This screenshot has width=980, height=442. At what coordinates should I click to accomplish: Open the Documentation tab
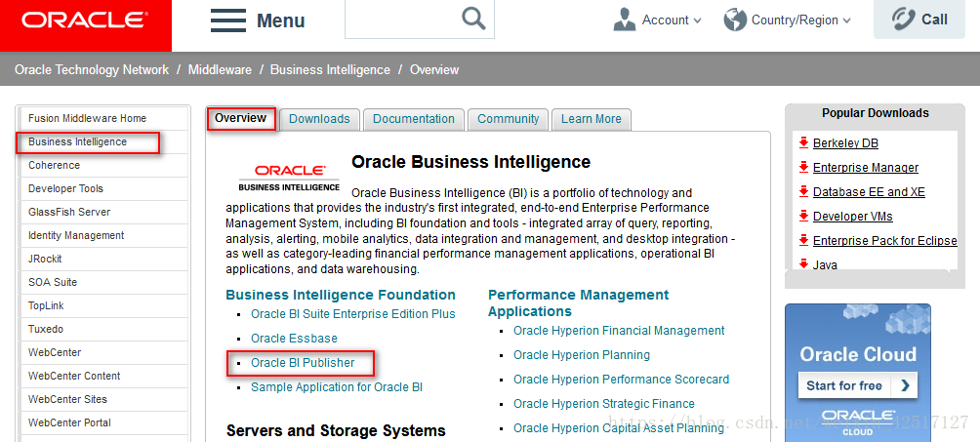(414, 119)
